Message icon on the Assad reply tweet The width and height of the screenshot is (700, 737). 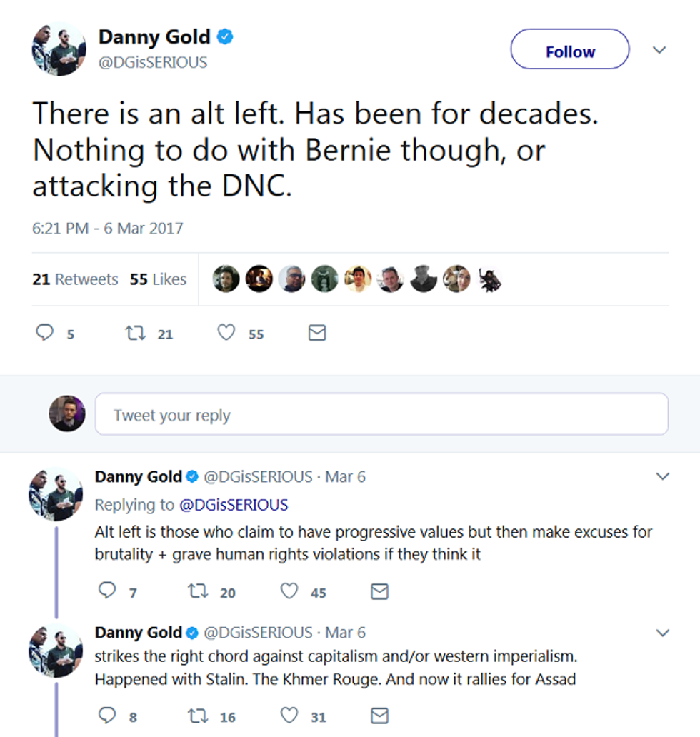tap(379, 715)
